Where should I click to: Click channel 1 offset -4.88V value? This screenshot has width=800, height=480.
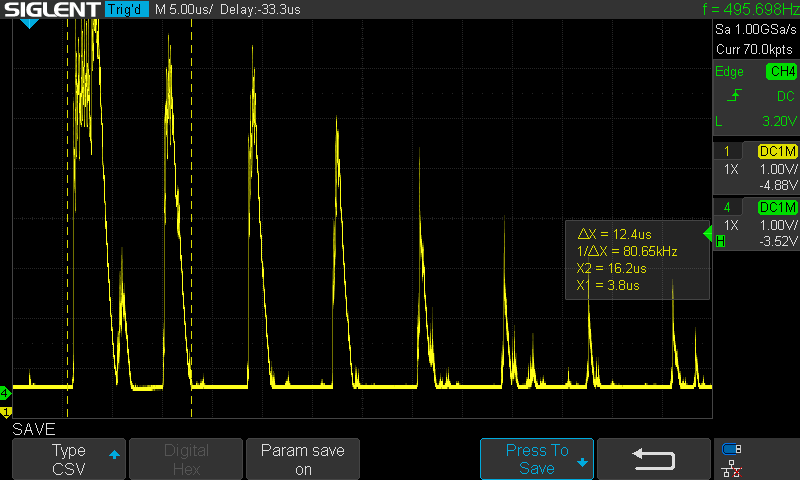click(778, 185)
